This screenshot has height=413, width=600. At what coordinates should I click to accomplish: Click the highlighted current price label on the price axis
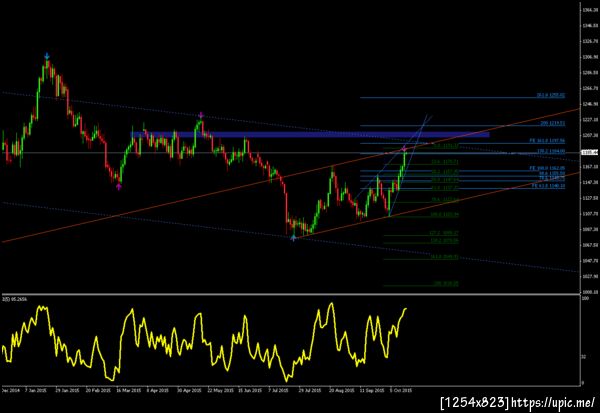tap(590, 152)
